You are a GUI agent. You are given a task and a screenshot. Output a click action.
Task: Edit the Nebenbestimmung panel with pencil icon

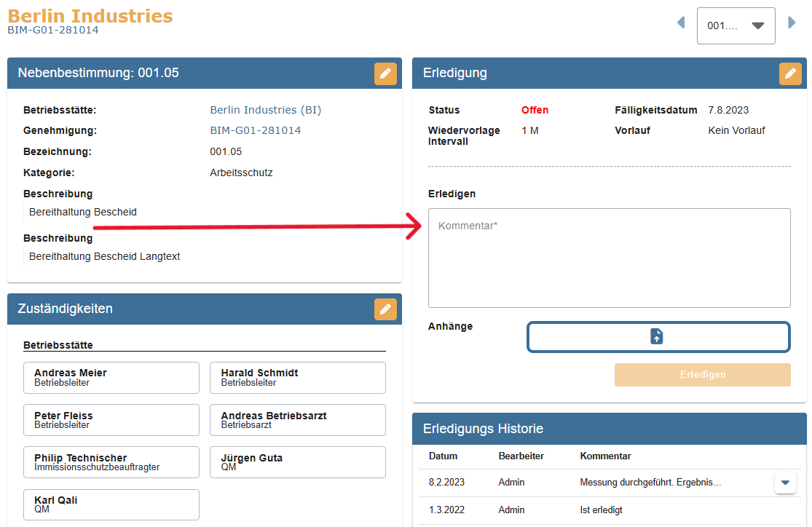pyautogui.click(x=385, y=74)
